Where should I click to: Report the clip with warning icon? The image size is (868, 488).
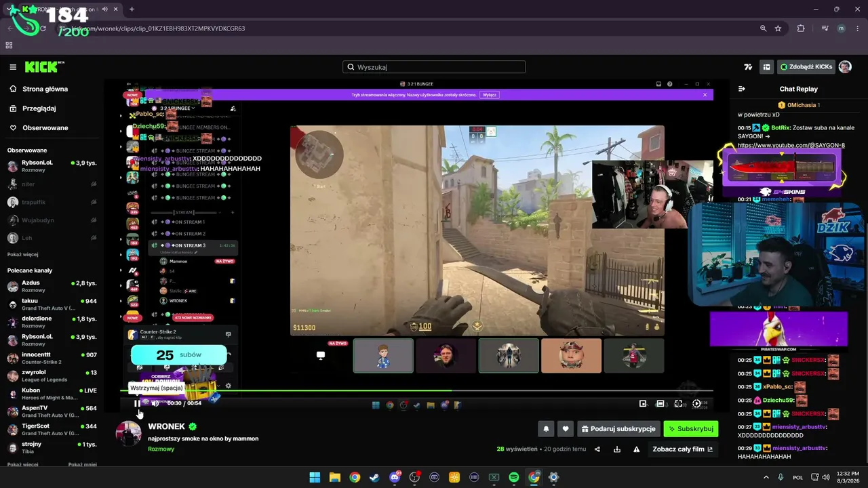tap(637, 449)
